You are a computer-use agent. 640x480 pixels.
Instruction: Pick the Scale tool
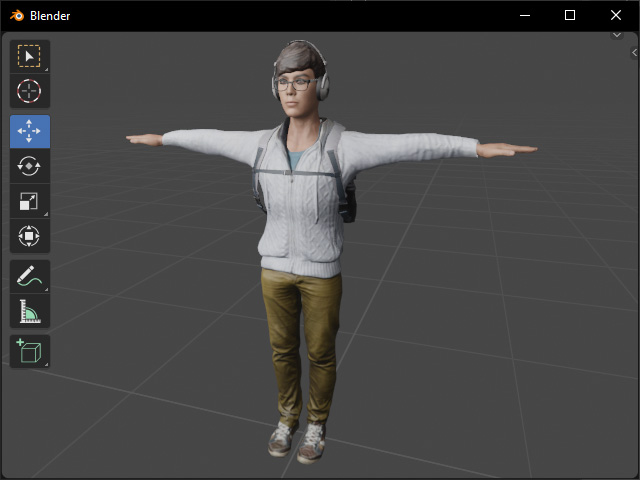(30, 201)
